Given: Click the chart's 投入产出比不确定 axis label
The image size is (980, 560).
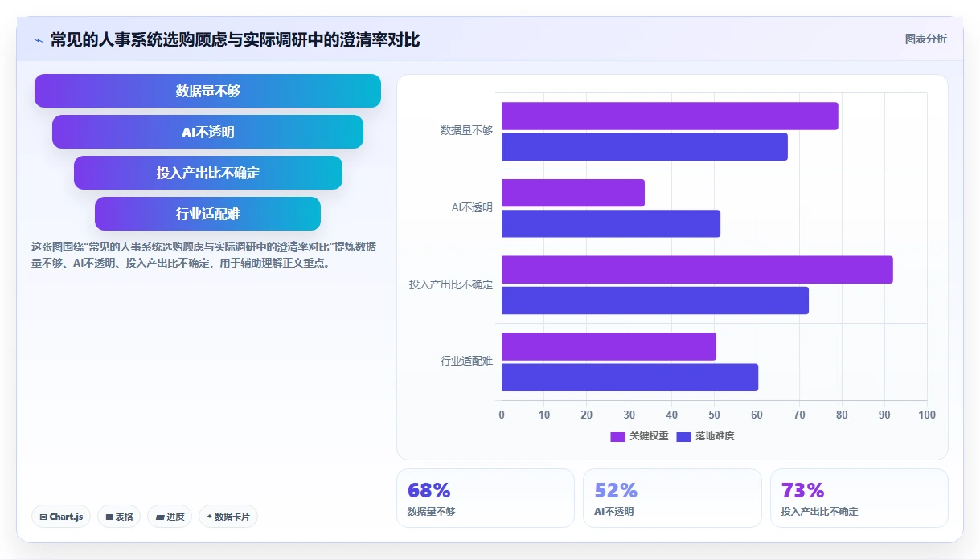Looking at the screenshot, I should (x=451, y=284).
